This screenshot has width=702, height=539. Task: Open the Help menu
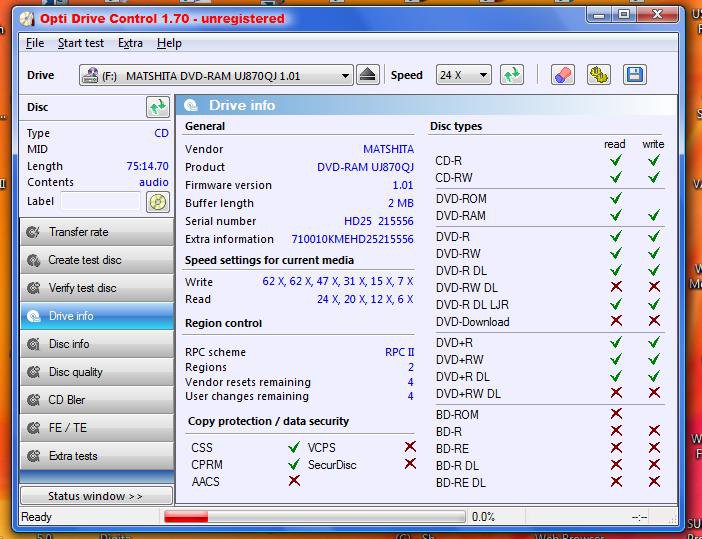click(x=169, y=43)
